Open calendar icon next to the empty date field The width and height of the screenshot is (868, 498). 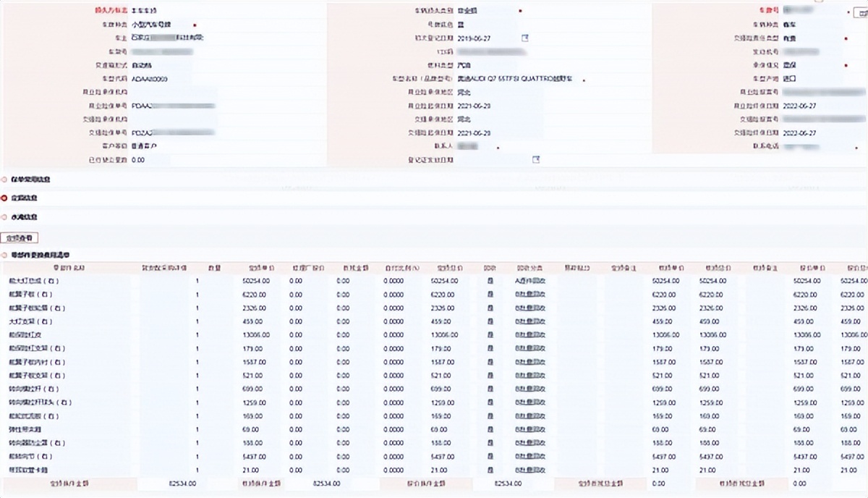point(536,159)
